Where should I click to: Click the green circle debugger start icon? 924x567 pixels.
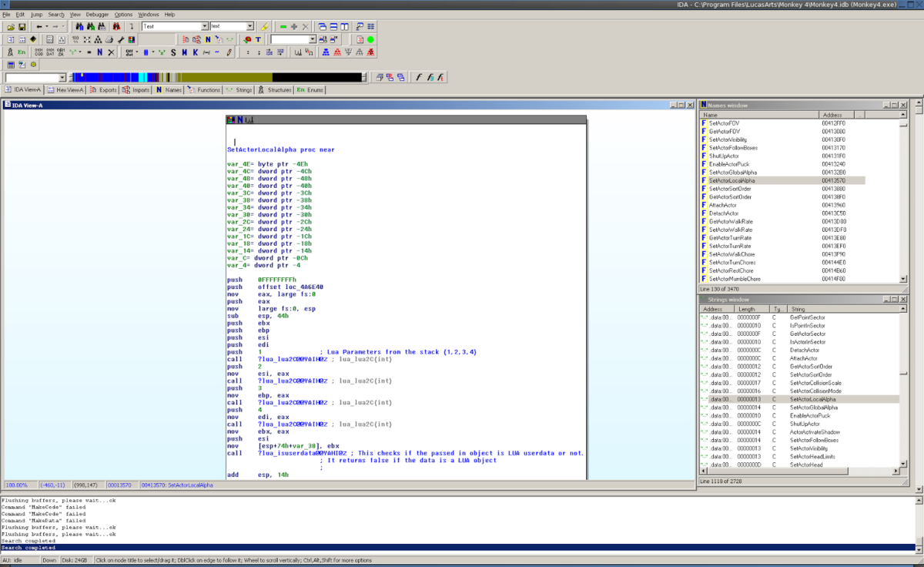tap(370, 39)
